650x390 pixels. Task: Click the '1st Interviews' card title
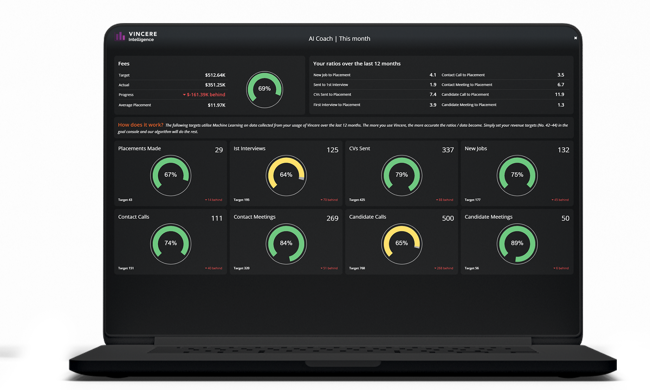249,148
